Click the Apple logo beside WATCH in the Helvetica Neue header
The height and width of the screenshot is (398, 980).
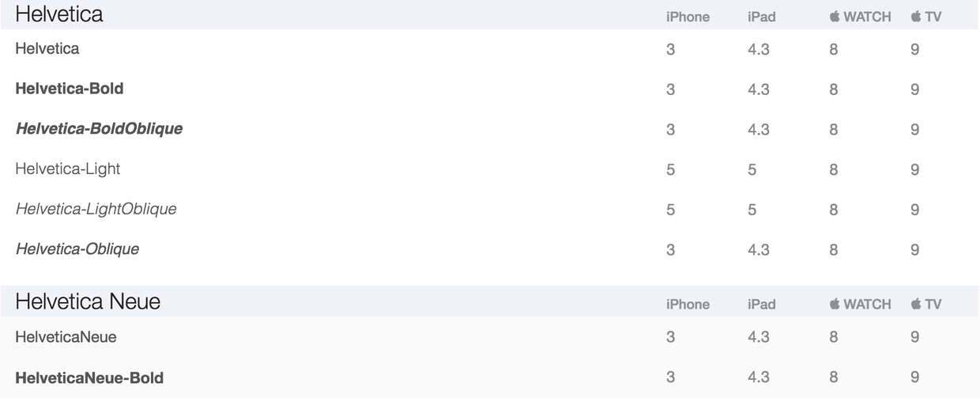pos(835,304)
